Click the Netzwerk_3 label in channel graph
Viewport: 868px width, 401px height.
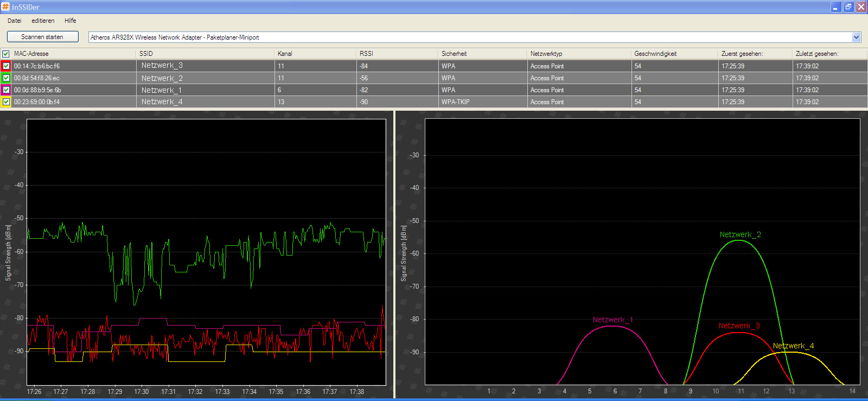(x=739, y=326)
